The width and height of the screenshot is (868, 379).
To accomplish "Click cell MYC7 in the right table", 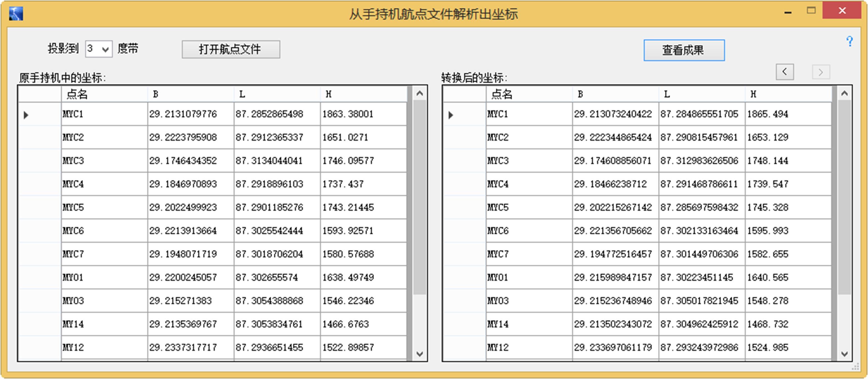I will 529,254.
